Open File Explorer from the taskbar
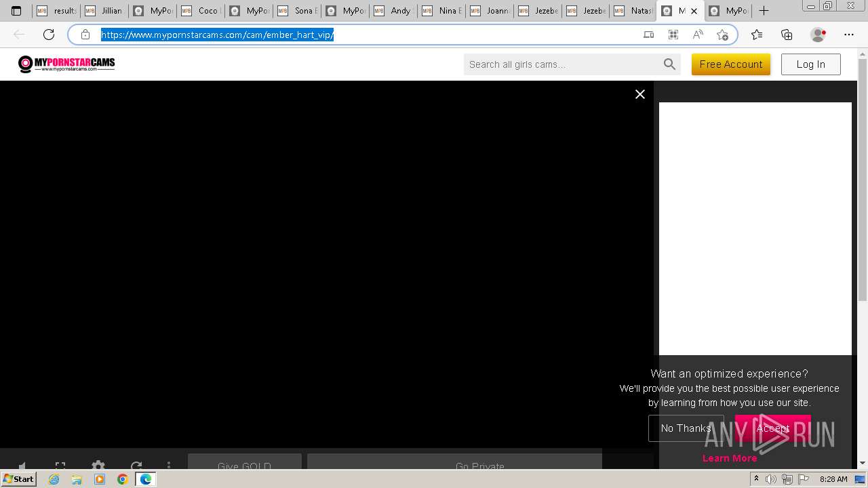868x488 pixels. [x=77, y=479]
